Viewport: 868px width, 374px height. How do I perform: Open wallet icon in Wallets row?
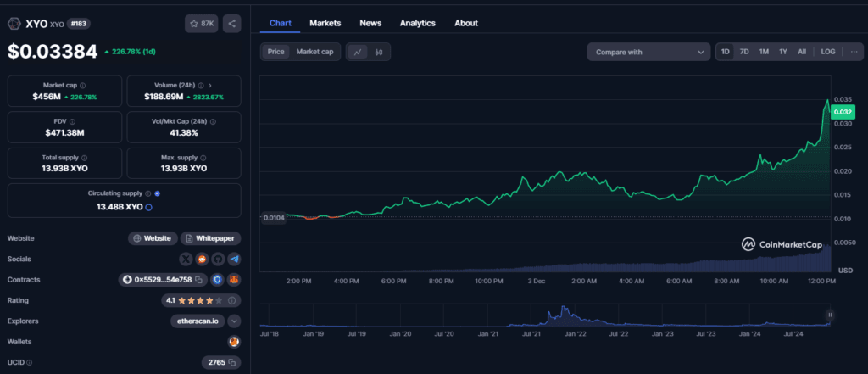click(x=234, y=342)
